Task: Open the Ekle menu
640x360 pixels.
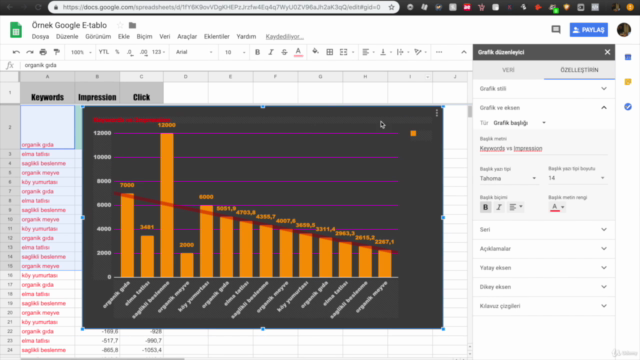Action: pos(124,37)
